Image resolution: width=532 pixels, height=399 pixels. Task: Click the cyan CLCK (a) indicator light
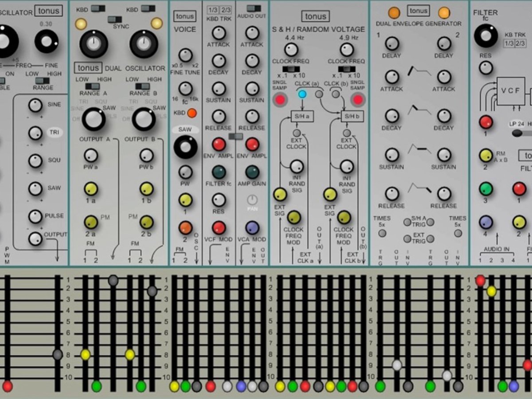point(302,94)
